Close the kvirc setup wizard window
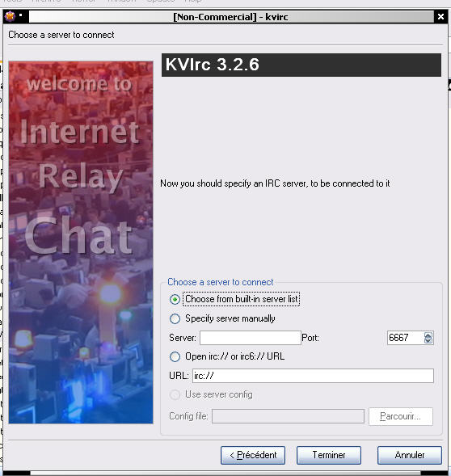 [x=440, y=17]
